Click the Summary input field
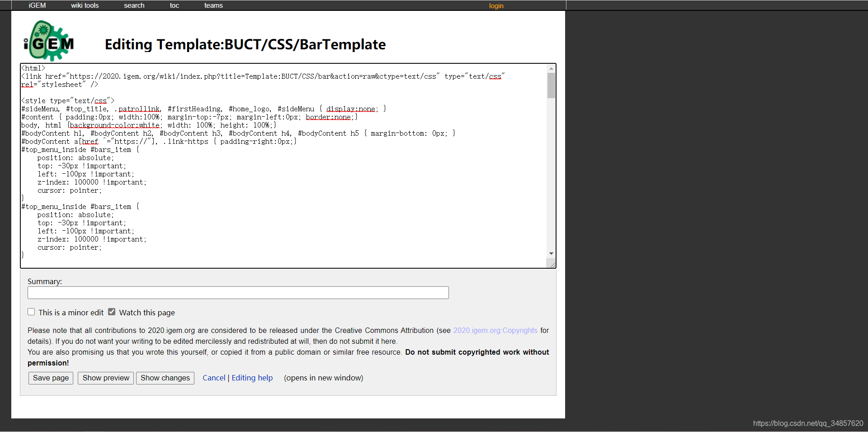 [238, 293]
